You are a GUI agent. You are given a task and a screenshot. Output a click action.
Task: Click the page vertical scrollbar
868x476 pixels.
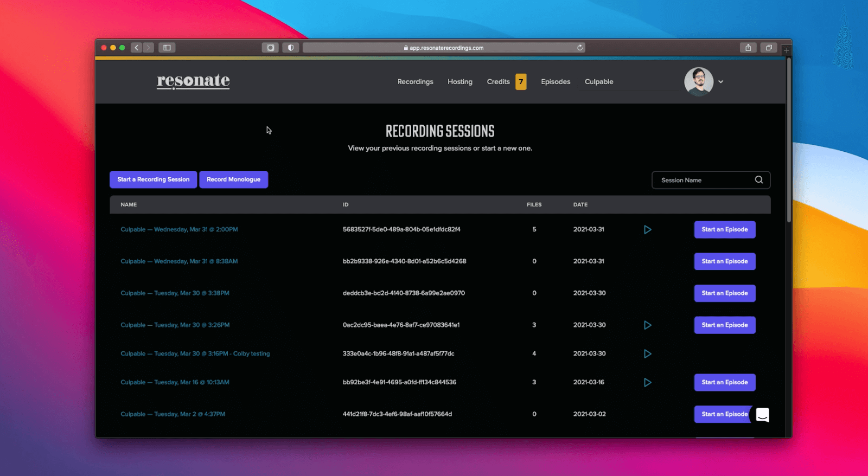coord(789,141)
